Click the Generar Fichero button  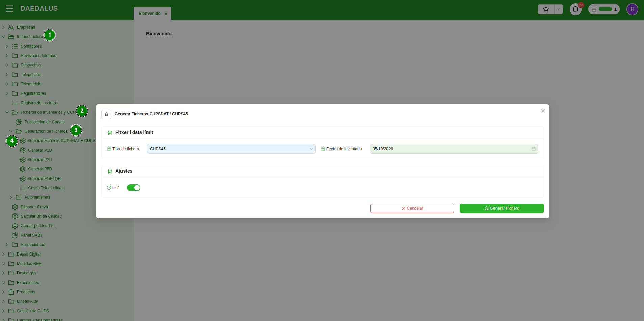502,208
